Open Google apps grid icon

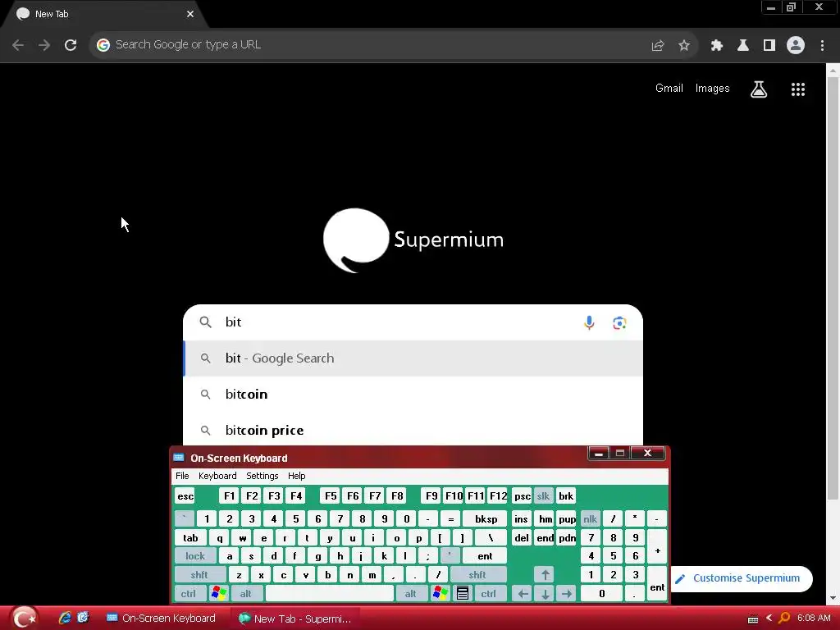click(798, 89)
